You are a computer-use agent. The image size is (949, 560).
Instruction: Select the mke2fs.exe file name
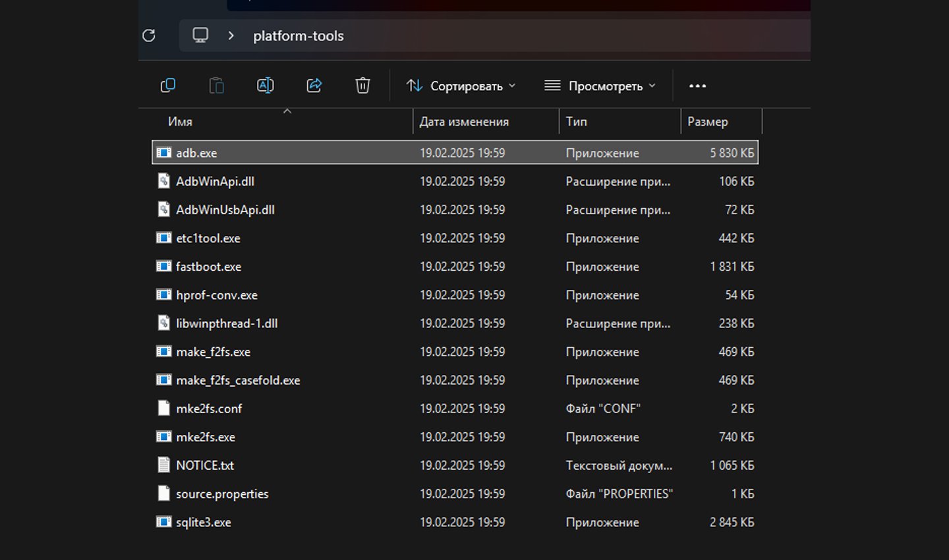206,437
